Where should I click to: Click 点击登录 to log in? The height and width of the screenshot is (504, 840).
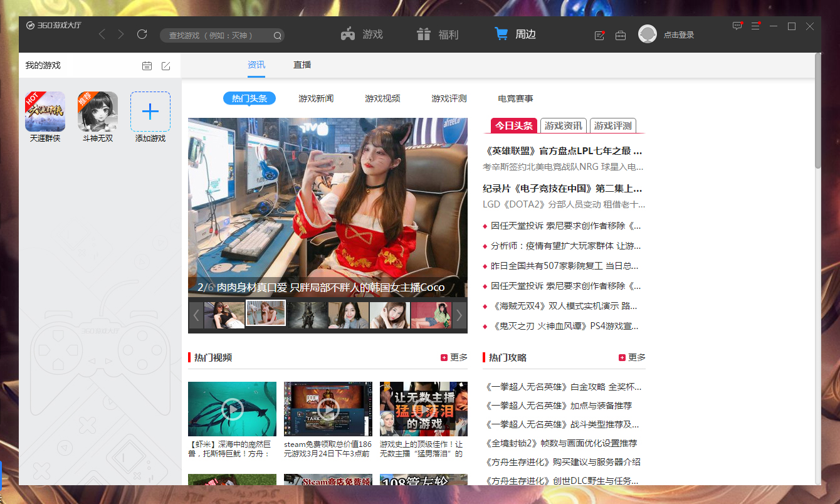tap(679, 35)
